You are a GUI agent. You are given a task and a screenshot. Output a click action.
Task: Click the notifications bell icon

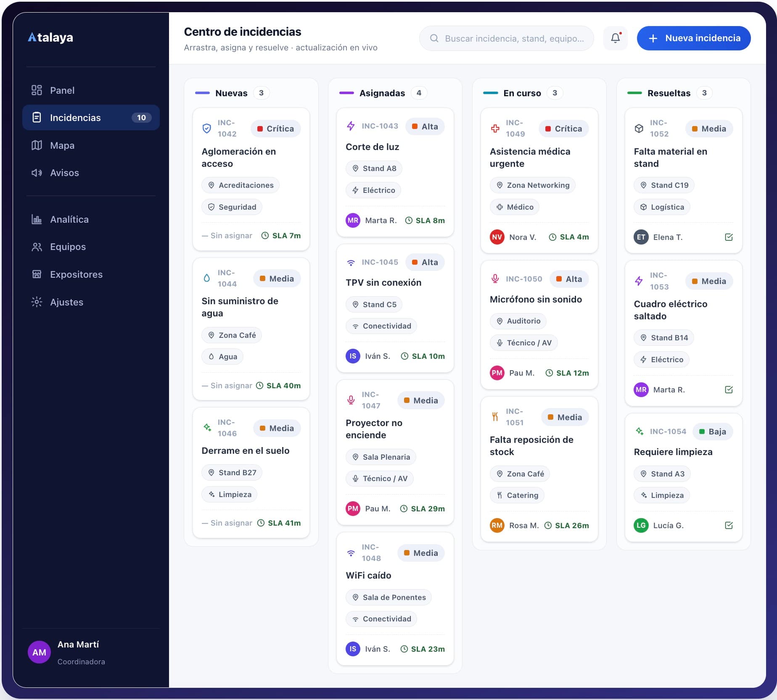(x=615, y=38)
